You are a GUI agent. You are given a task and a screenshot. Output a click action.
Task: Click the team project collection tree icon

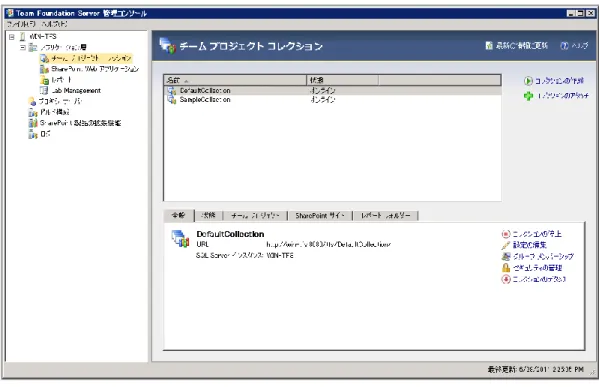tap(44, 58)
